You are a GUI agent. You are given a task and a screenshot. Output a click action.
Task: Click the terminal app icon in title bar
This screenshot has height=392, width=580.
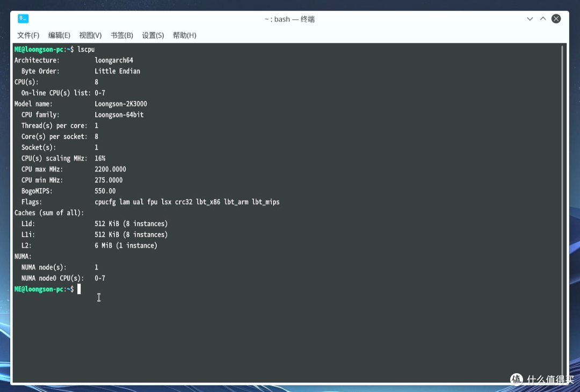point(23,18)
